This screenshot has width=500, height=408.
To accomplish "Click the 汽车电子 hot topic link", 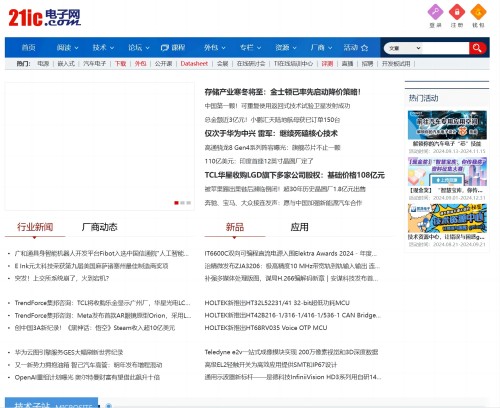I will pyautogui.click(x=94, y=63).
